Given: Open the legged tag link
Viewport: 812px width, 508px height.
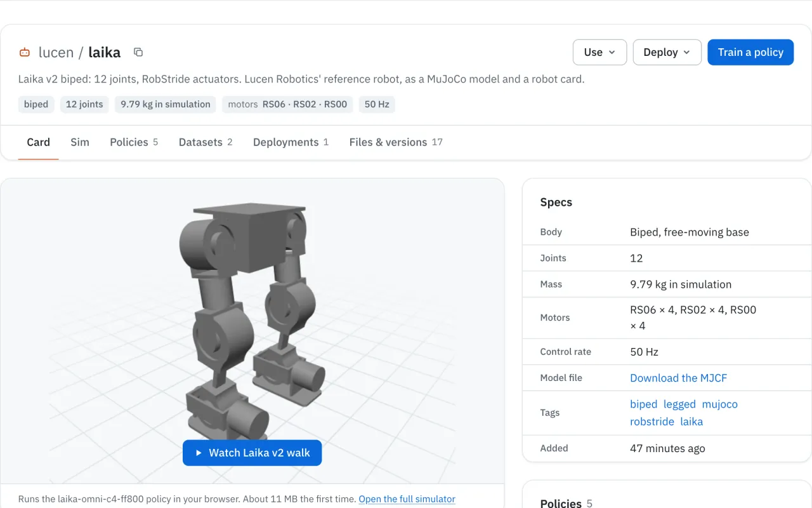Looking at the screenshot, I should [x=679, y=404].
